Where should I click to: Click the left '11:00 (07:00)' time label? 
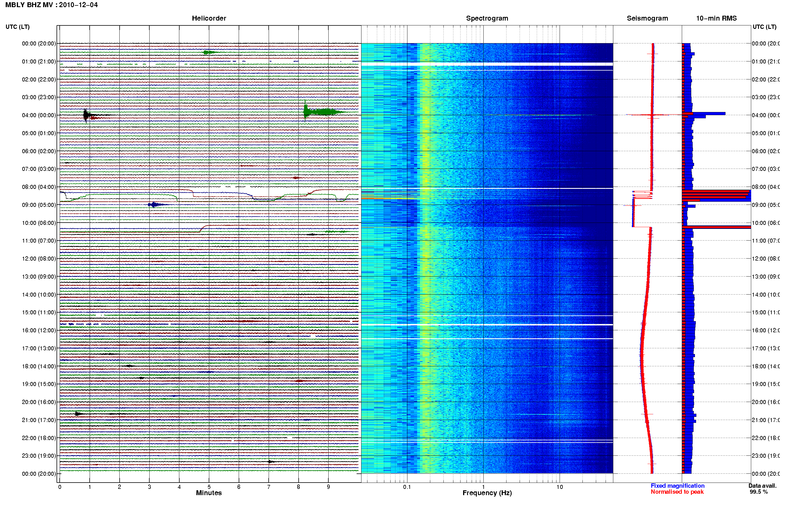pyautogui.click(x=39, y=241)
